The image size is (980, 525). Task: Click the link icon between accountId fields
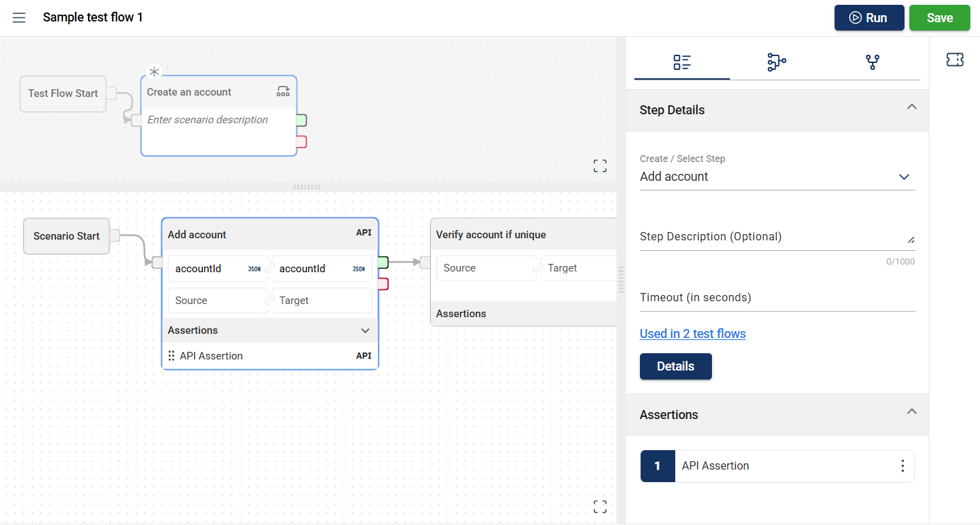coord(270,269)
